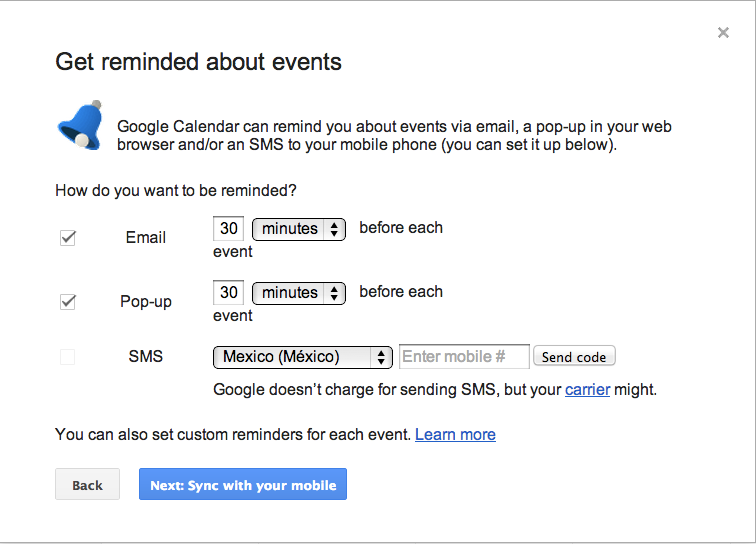Open the carrier link
This screenshot has width=756, height=544.
coord(587,390)
